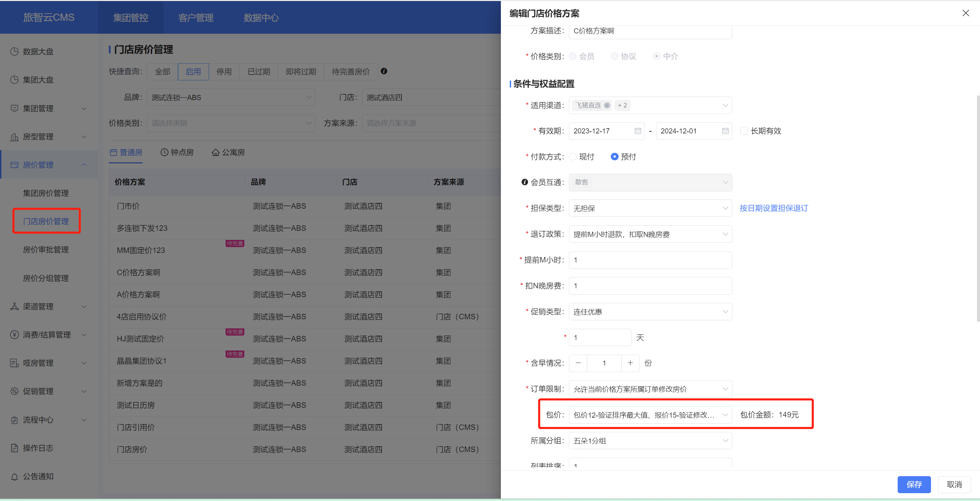
Task: Click the 操作日志 document icon
Action: click(x=14, y=448)
